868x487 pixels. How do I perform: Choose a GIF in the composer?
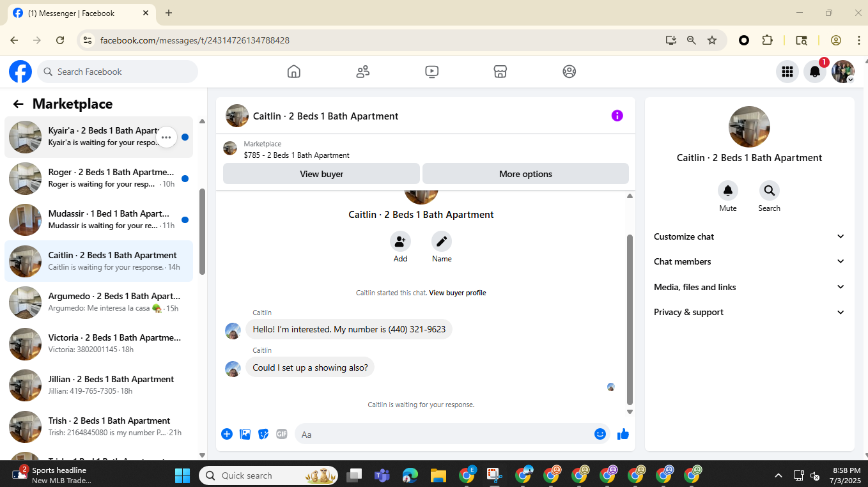281,434
